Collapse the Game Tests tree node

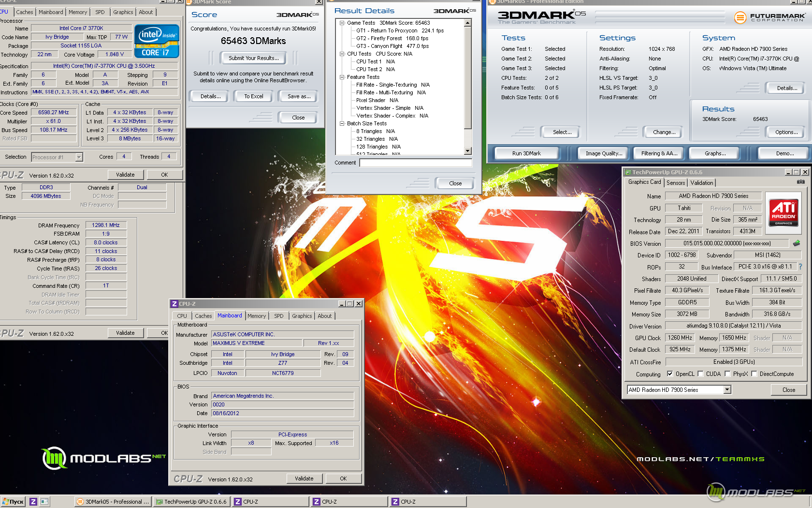(x=342, y=23)
